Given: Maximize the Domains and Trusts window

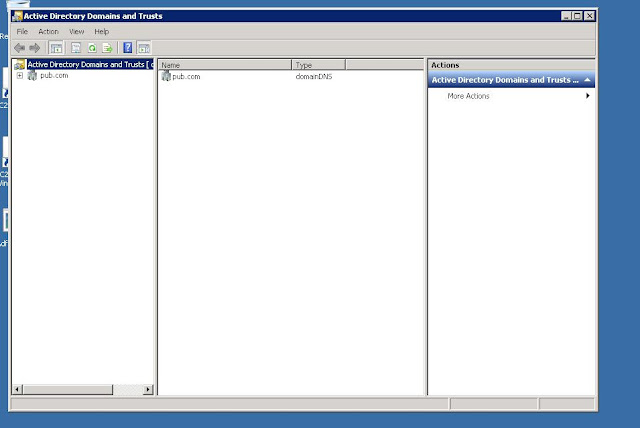Looking at the screenshot, I should tap(577, 16).
